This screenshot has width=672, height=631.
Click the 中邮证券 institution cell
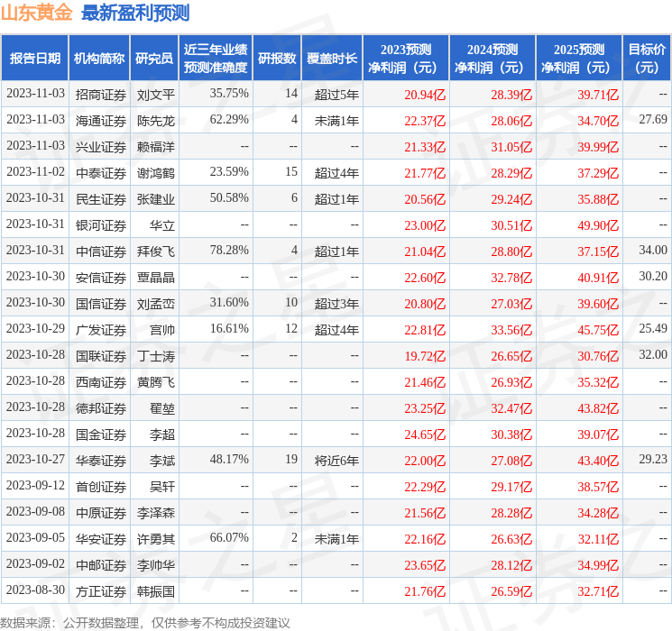101,565
